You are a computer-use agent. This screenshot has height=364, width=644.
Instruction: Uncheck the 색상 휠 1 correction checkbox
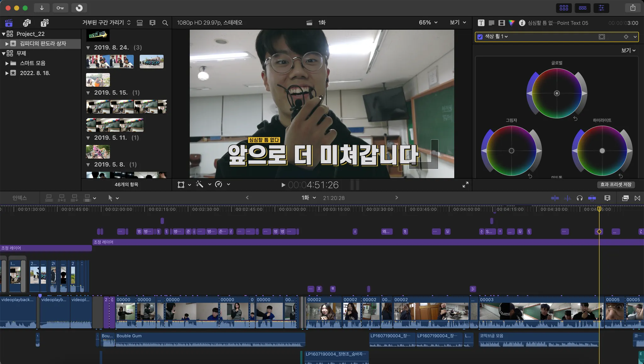coord(480,37)
